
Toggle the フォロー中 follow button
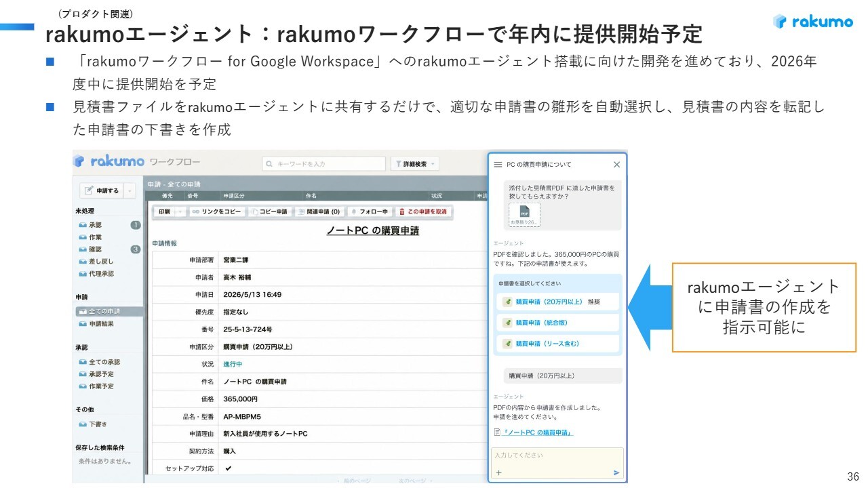pyautogui.click(x=369, y=211)
